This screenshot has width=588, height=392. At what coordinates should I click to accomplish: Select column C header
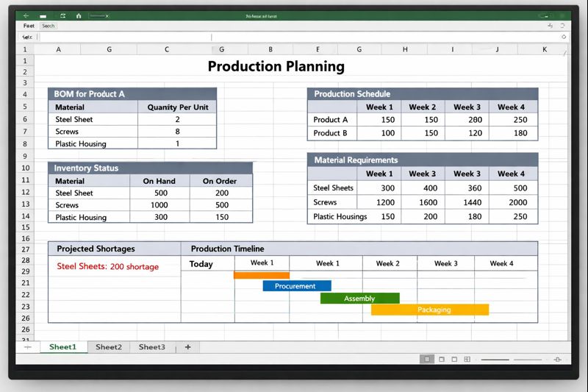(167, 49)
